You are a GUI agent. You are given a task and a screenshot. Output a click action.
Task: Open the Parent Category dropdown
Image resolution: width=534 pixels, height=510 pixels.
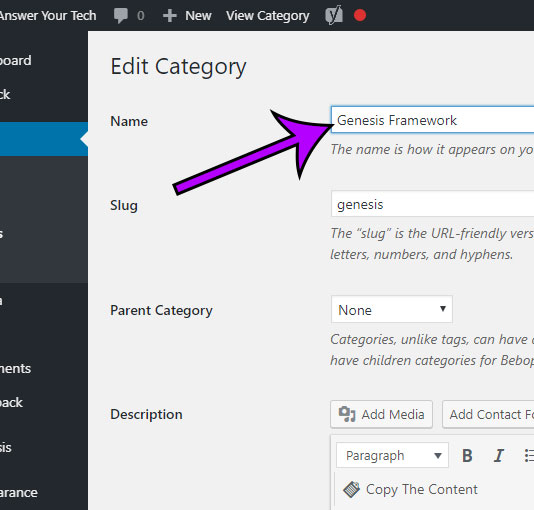click(391, 309)
